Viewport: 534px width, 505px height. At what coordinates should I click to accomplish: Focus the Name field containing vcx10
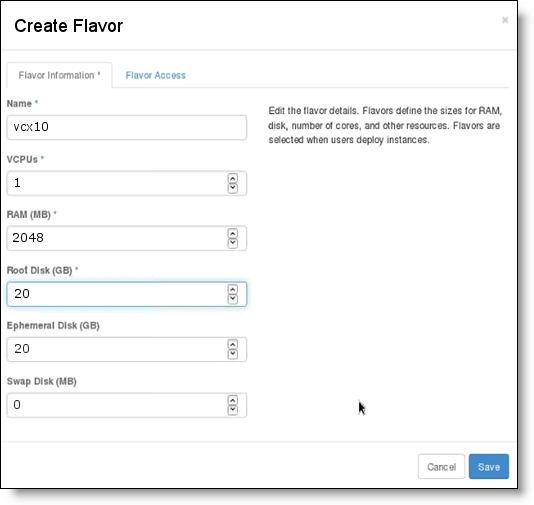tap(127, 127)
